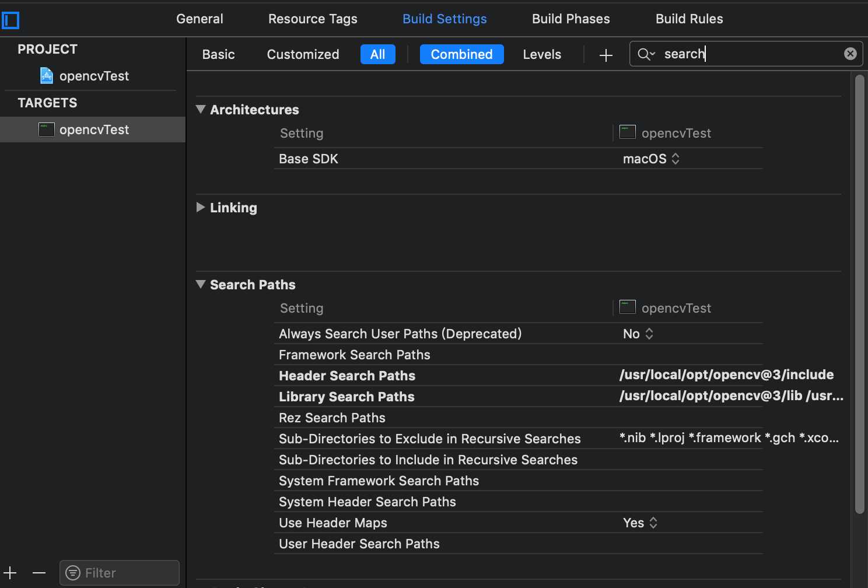Remove the selected target with minus button
The width and height of the screenshot is (868, 588).
tap(39, 573)
